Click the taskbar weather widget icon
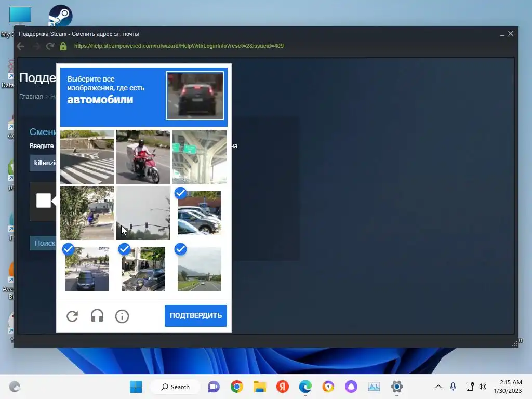This screenshot has height=399, width=532. 15,387
